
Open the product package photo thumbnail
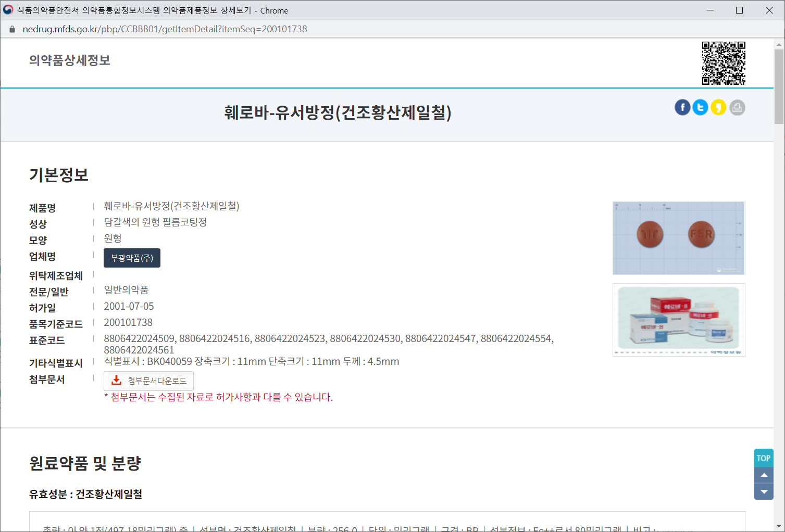[679, 320]
